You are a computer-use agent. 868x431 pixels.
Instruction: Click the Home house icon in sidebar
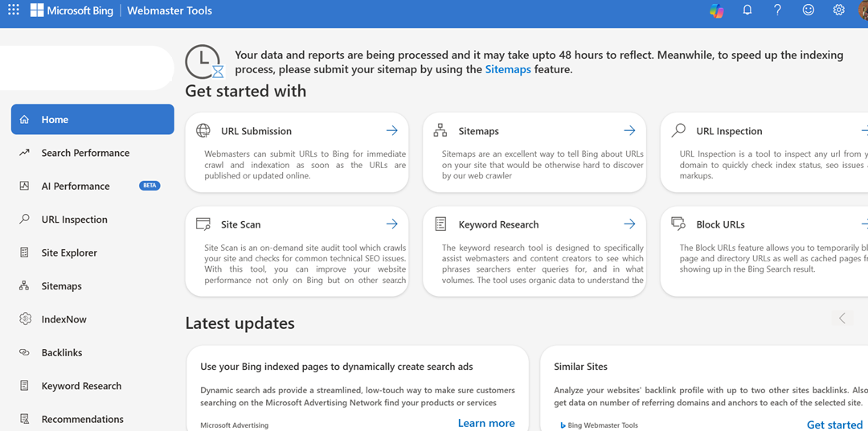point(24,120)
